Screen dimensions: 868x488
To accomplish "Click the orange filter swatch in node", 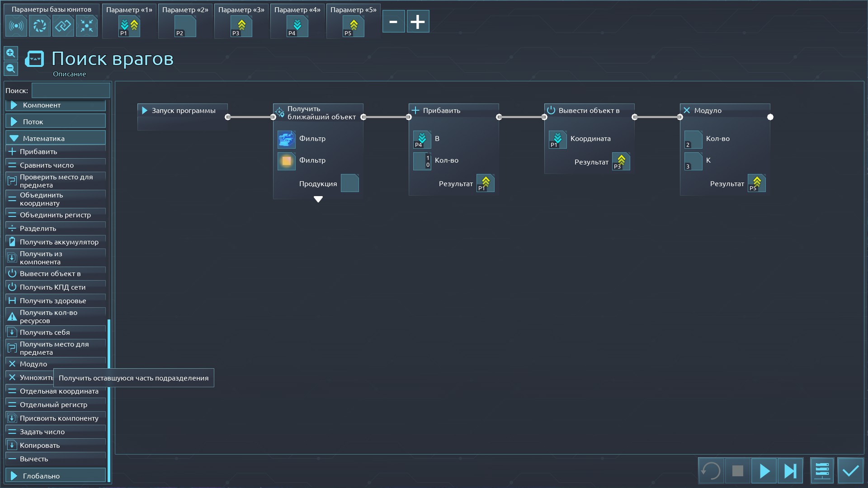I will (x=286, y=161).
